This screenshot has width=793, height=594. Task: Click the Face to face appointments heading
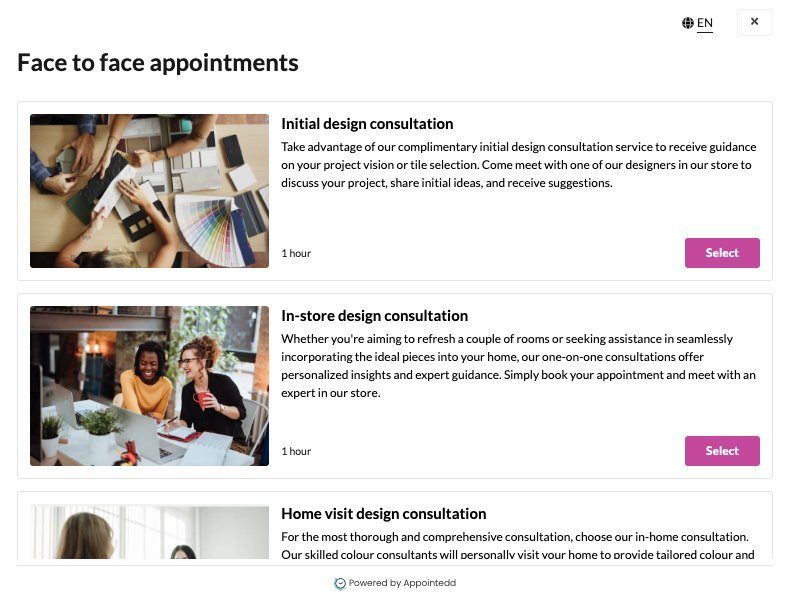point(158,63)
